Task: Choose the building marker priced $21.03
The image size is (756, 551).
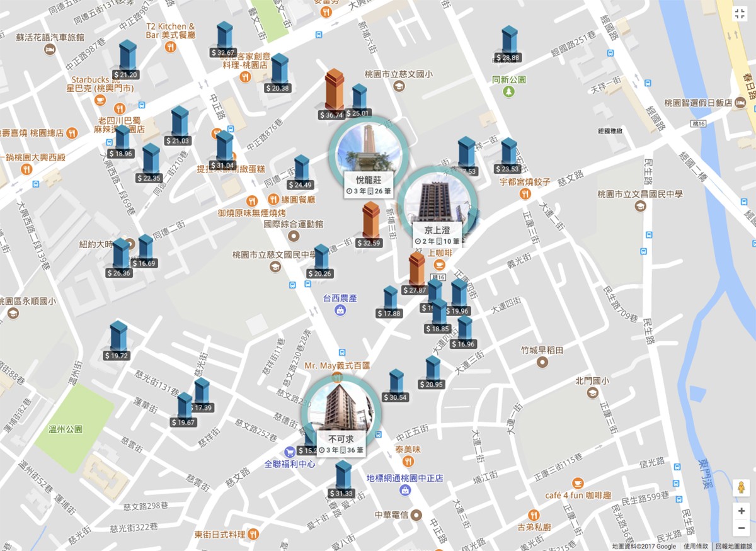Action: (179, 126)
